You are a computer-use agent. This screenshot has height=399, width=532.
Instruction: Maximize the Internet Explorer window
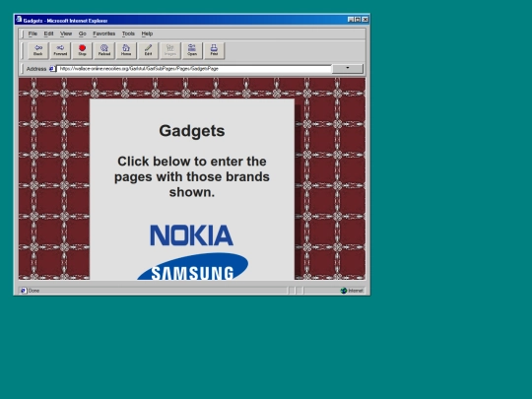point(358,20)
